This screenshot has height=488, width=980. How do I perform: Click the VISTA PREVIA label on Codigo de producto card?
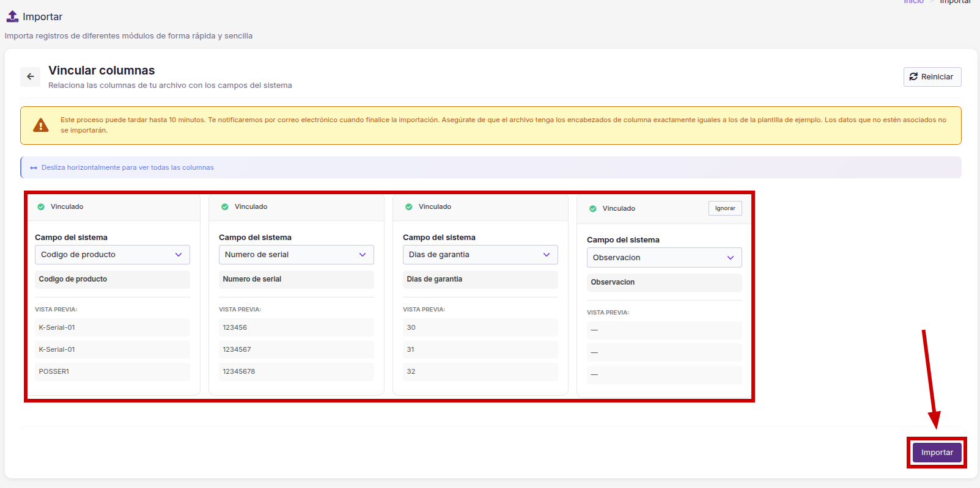pos(56,310)
